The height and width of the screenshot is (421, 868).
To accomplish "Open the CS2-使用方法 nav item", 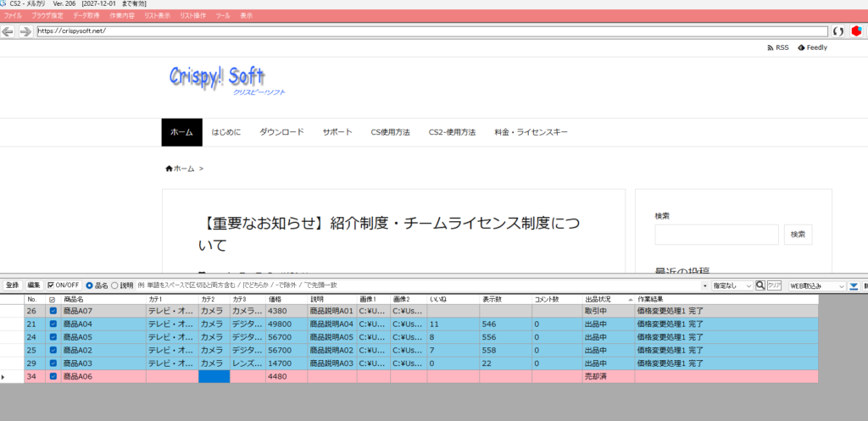I will point(453,132).
